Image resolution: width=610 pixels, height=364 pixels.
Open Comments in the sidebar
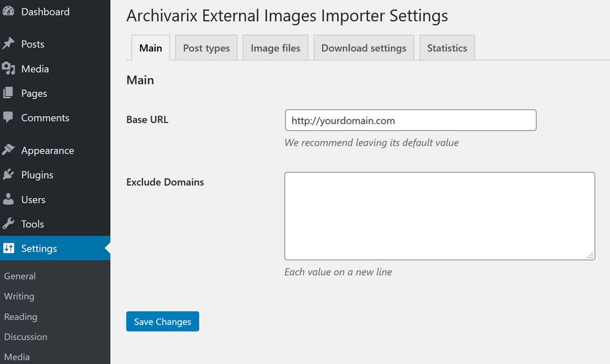pyautogui.click(x=55, y=118)
